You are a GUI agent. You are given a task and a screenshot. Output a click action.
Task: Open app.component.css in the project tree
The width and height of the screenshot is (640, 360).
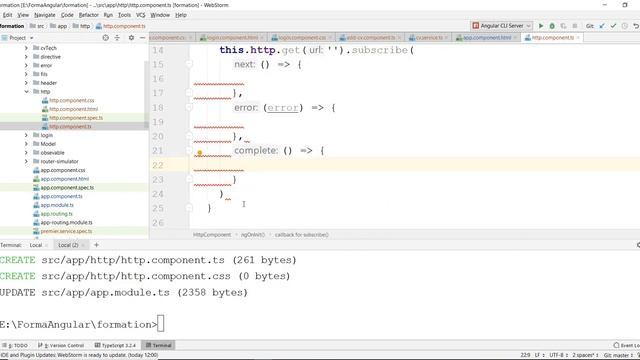[62, 170]
